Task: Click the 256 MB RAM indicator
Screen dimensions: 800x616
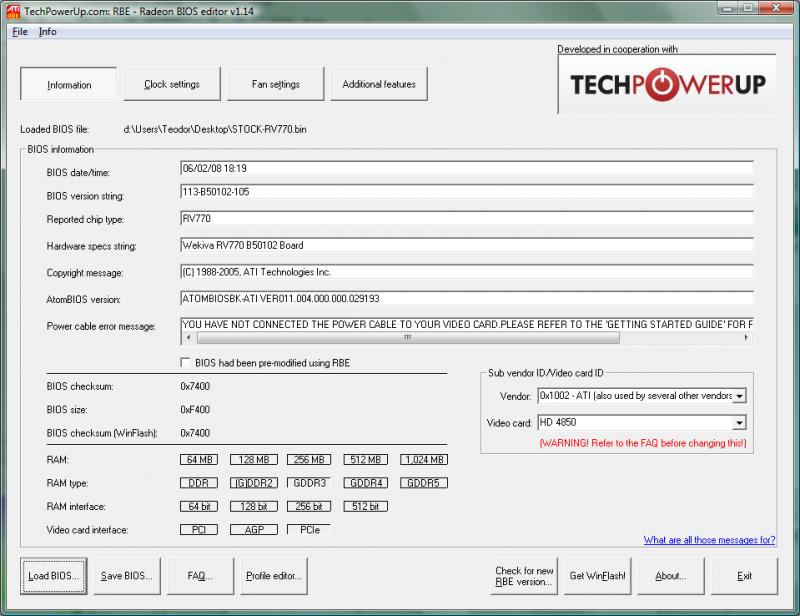Action: coord(309,459)
